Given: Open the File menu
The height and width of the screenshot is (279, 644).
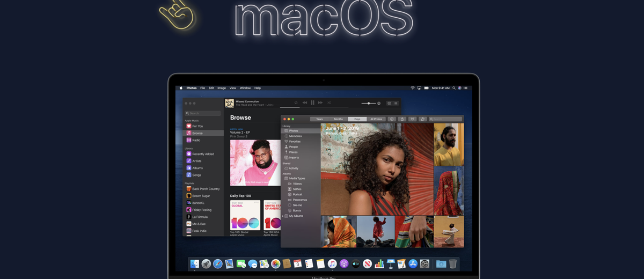Looking at the screenshot, I should tap(202, 88).
